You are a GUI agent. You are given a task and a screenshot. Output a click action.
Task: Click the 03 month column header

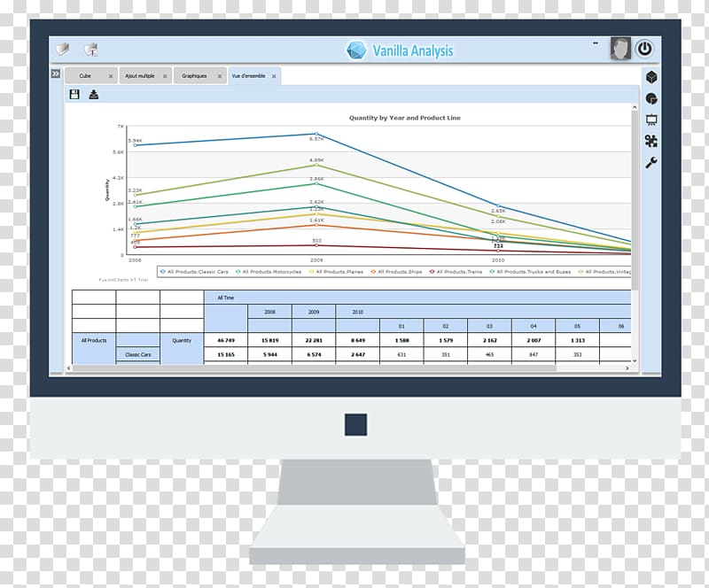click(x=490, y=326)
